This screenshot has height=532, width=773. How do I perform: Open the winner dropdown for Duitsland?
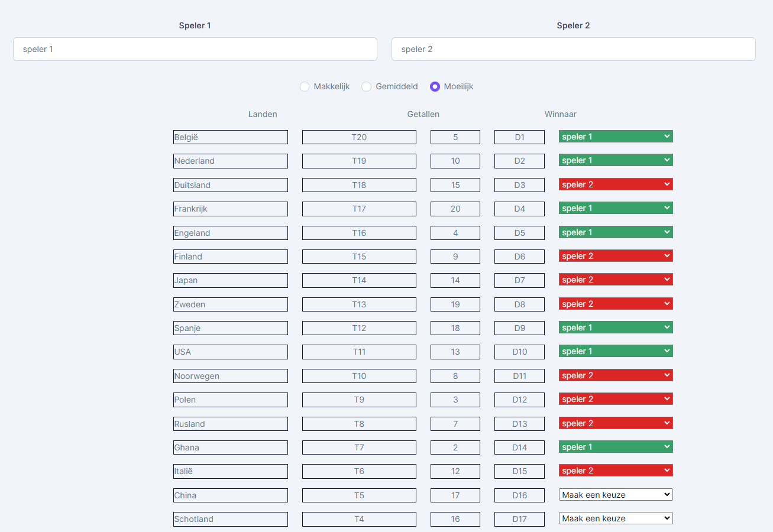[x=616, y=184]
